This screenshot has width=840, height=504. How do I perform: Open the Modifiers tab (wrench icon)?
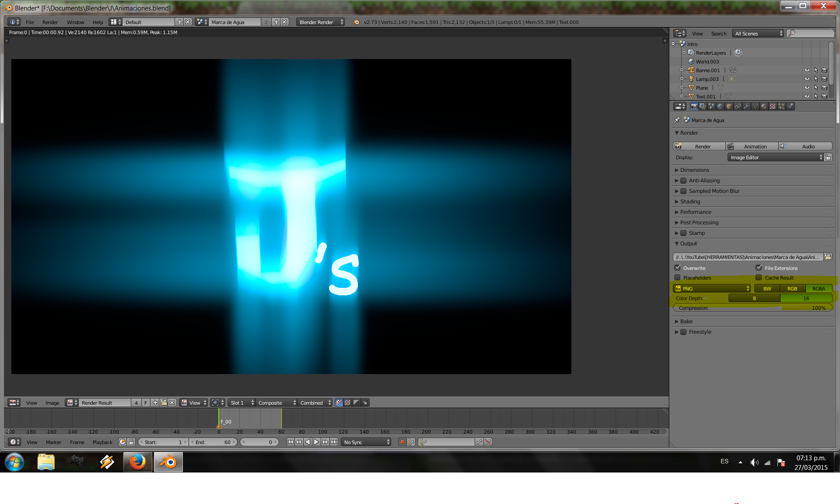point(746,106)
